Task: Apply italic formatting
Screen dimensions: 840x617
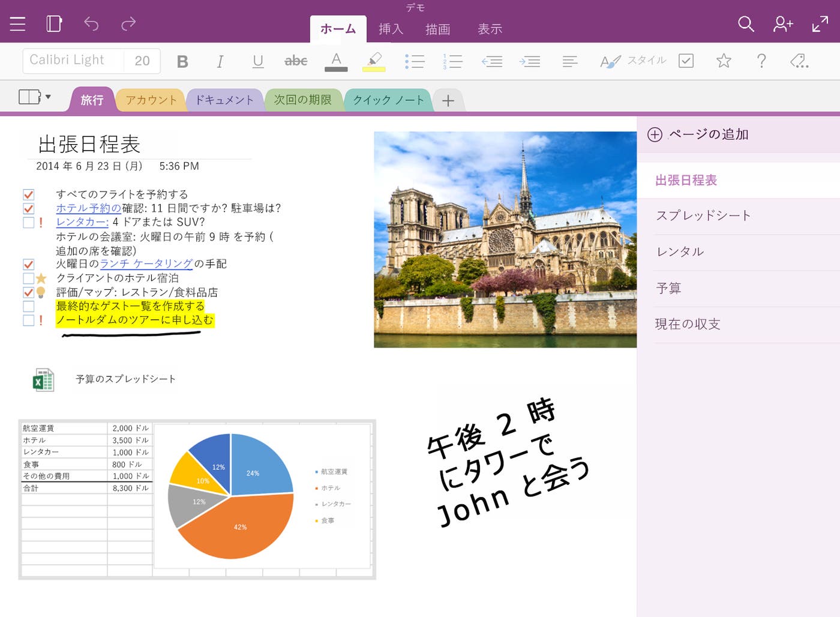Action: click(220, 61)
